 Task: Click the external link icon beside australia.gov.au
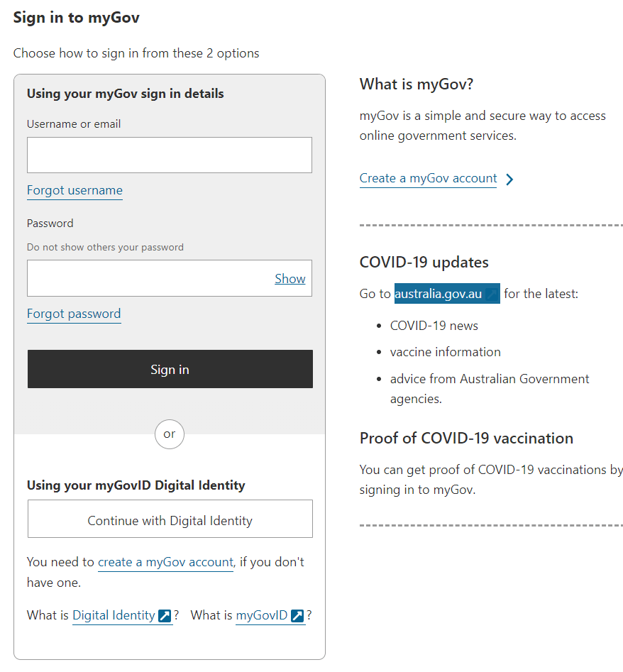(x=492, y=294)
